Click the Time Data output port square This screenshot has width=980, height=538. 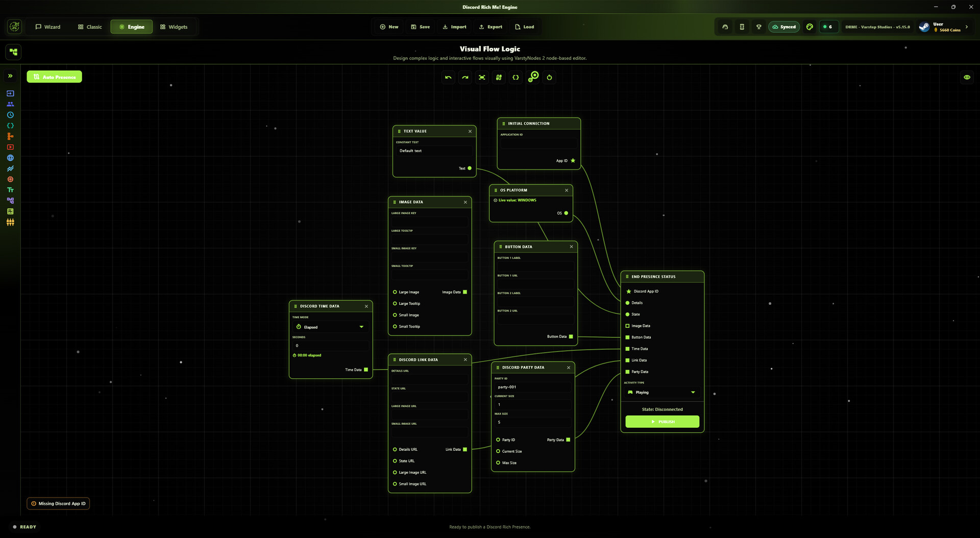[366, 370]
